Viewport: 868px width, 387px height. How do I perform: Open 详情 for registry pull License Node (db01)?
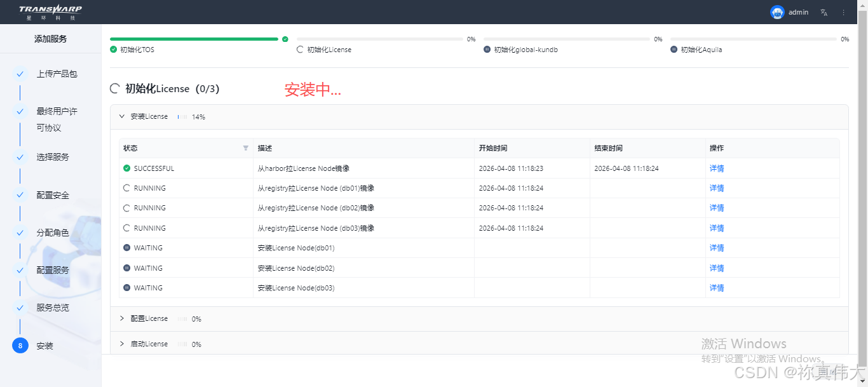[x=717, y=188]
